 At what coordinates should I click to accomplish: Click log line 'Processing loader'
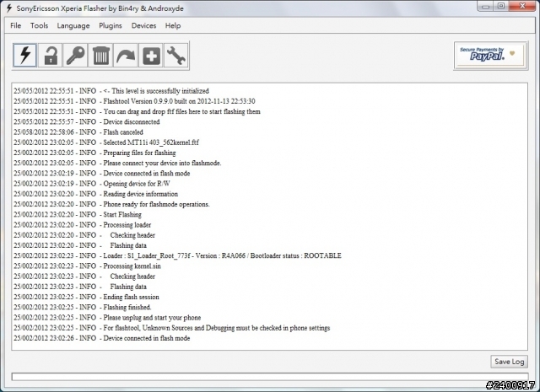tap(83, 225)
